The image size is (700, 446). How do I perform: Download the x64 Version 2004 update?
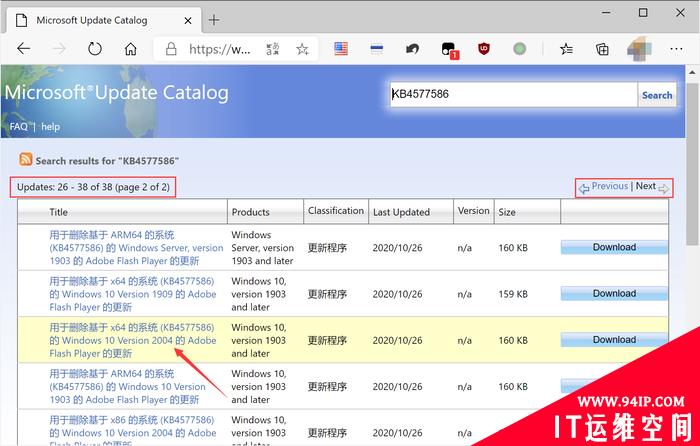(x=614, y=340)
